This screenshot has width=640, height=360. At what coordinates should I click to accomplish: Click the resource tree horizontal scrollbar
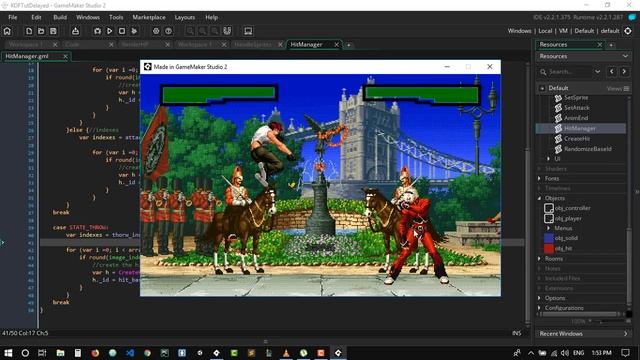580,314
